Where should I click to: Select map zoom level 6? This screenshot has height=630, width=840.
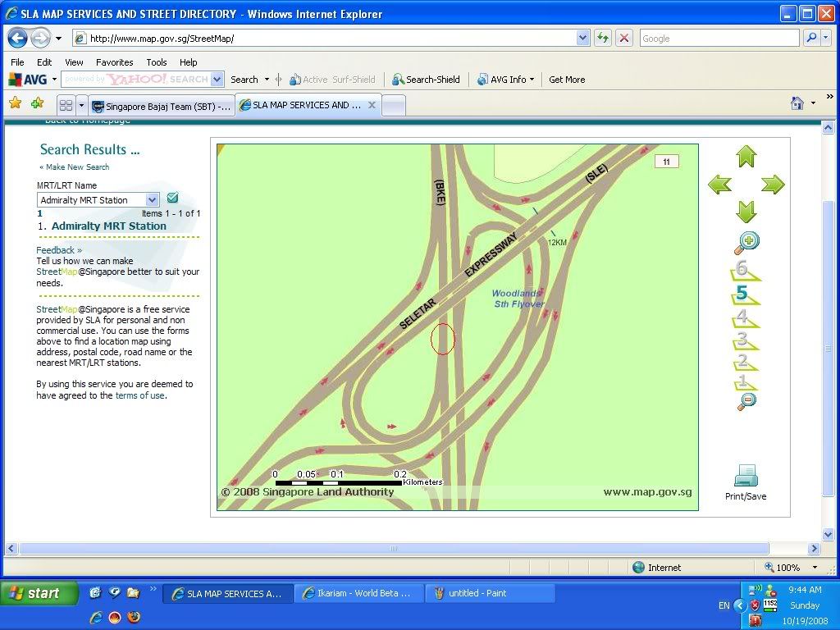click(744, 269)
